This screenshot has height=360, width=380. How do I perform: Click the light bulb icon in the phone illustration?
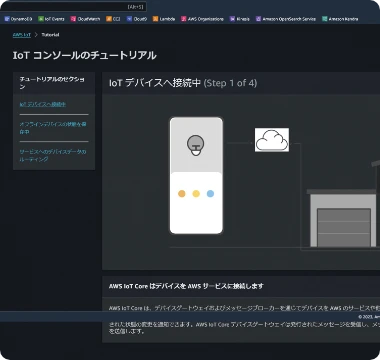pyautogui.click(x=196, y=145)
